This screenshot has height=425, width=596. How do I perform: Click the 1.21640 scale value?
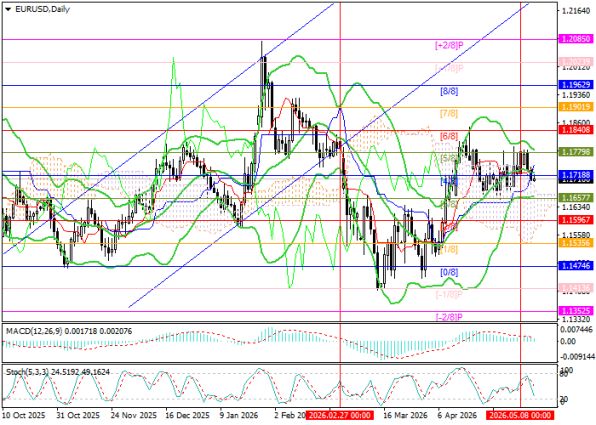coord(577,11)
